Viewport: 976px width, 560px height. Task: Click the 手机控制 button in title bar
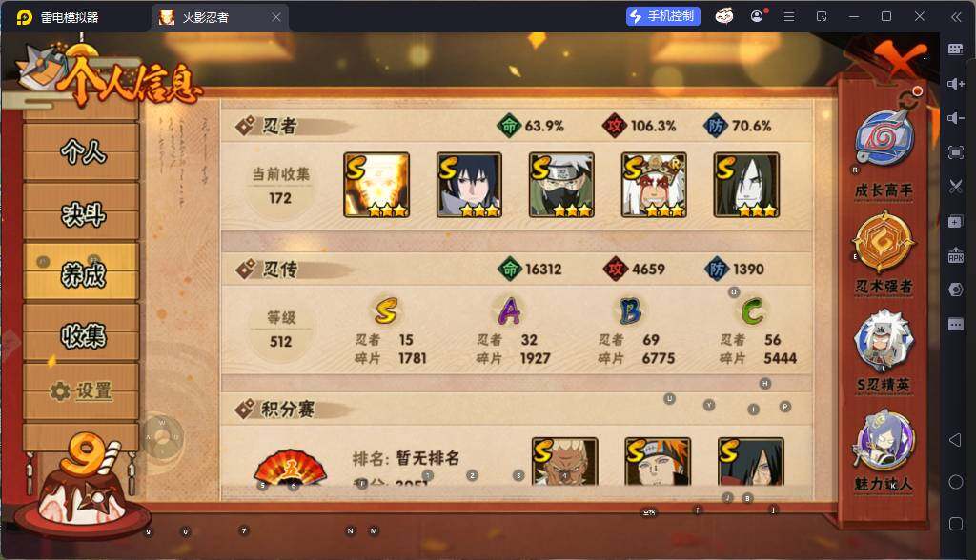[x=663, y=16]
